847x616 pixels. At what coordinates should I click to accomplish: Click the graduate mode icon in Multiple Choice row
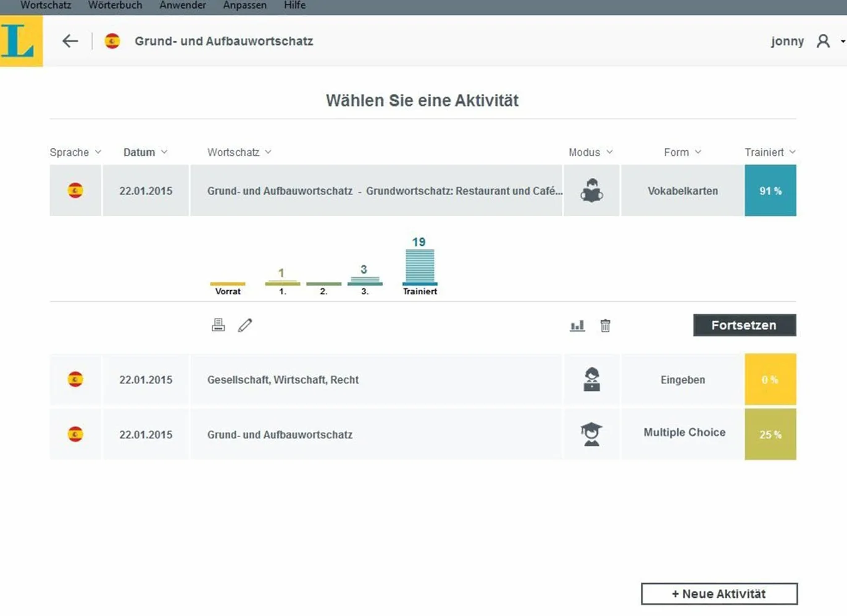click(591, 435)
